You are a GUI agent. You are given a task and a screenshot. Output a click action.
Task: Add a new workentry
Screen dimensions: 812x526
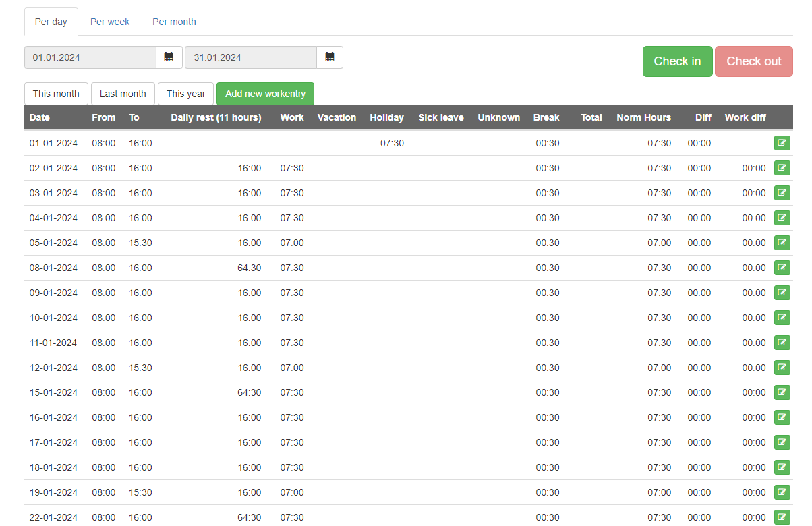(x=265, y=94)
